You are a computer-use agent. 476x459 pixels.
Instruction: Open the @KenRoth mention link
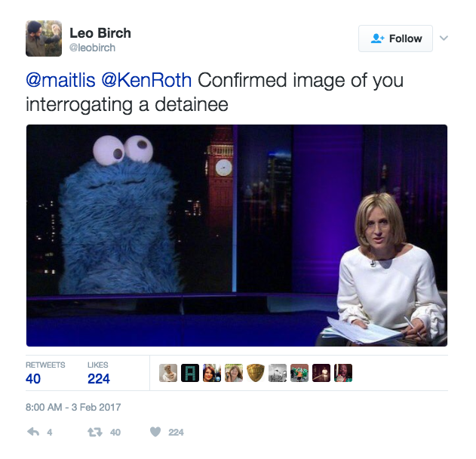click(146, 80)
